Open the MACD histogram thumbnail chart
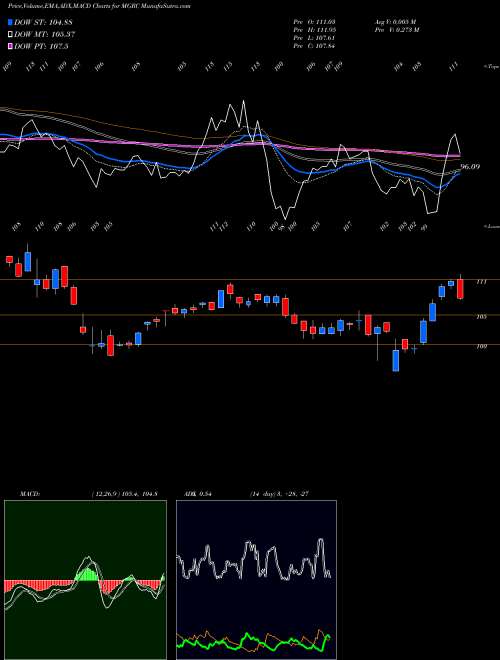 click(x=85, y=580)
